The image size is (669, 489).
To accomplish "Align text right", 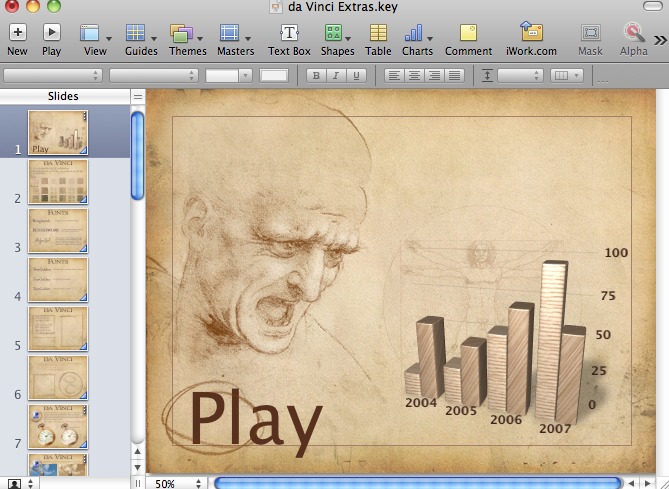I will (x=434, y=76).
